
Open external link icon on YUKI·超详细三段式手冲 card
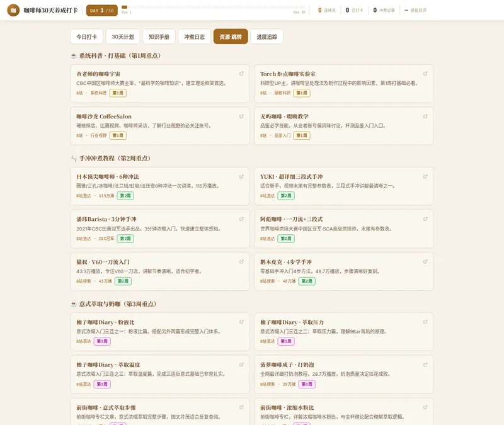tap(425, 176)
